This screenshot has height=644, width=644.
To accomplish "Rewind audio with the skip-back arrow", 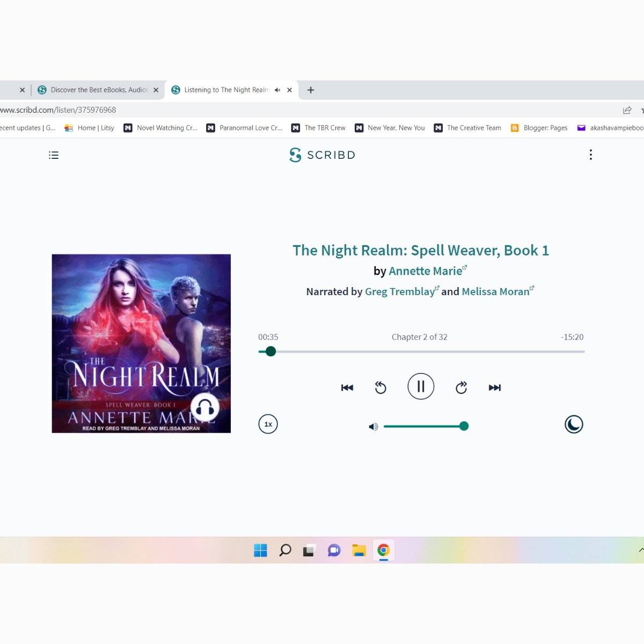I will (x=380, y=387).
